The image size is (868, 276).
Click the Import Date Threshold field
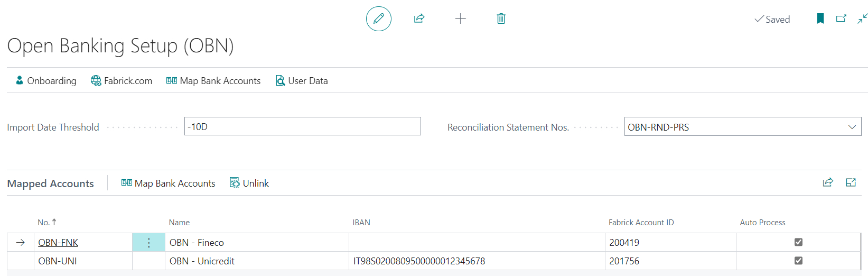tap(302, 126)
